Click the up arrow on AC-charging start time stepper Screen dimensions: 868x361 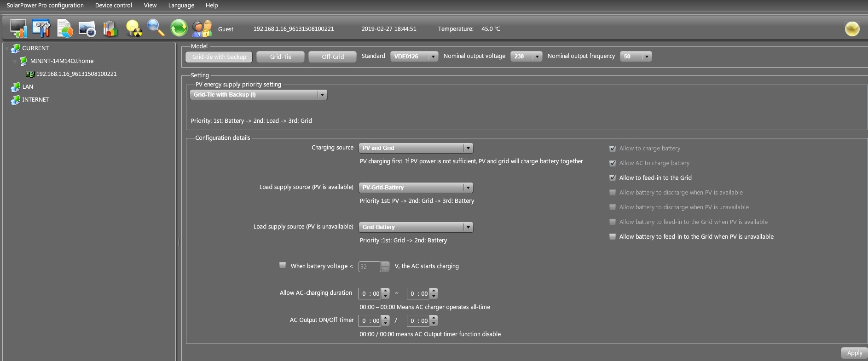click(x=386, y=291)
